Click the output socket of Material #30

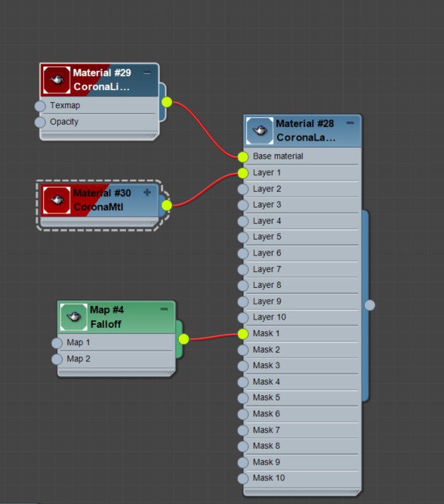(167, 206)
